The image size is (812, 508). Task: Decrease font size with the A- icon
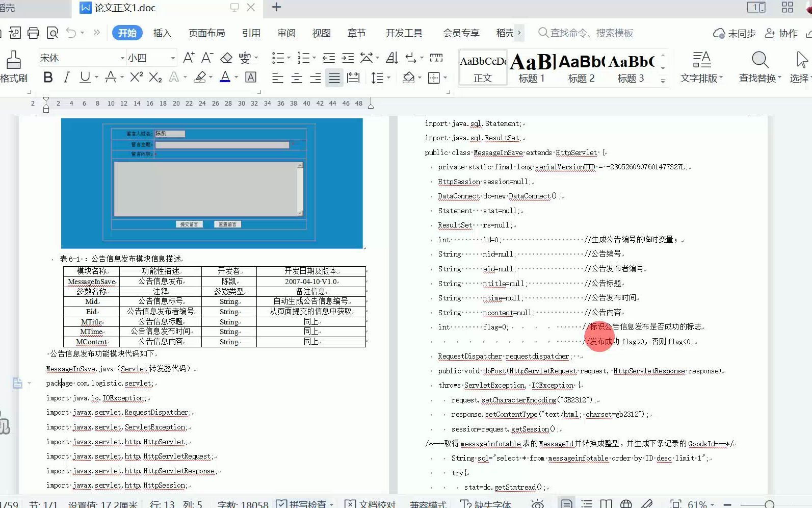coord(207,58)
